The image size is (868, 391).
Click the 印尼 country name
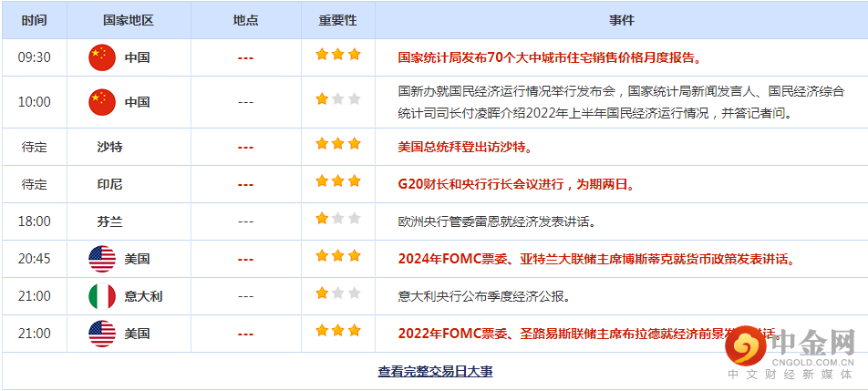109,185
